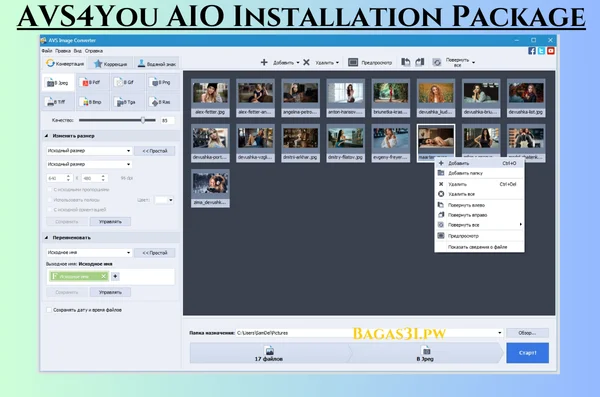Viewport: 600px width, 397px height.
Task: Open the 'Повернуть все' toolbar dropdown arrow
Action: (x=474, y=62)
